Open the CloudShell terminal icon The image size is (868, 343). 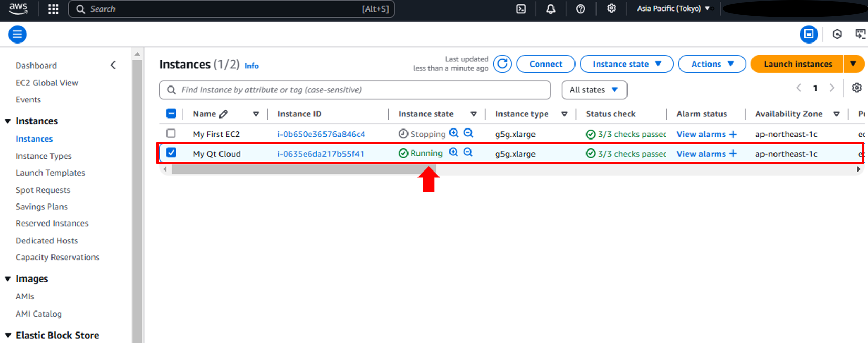(520, 9)
